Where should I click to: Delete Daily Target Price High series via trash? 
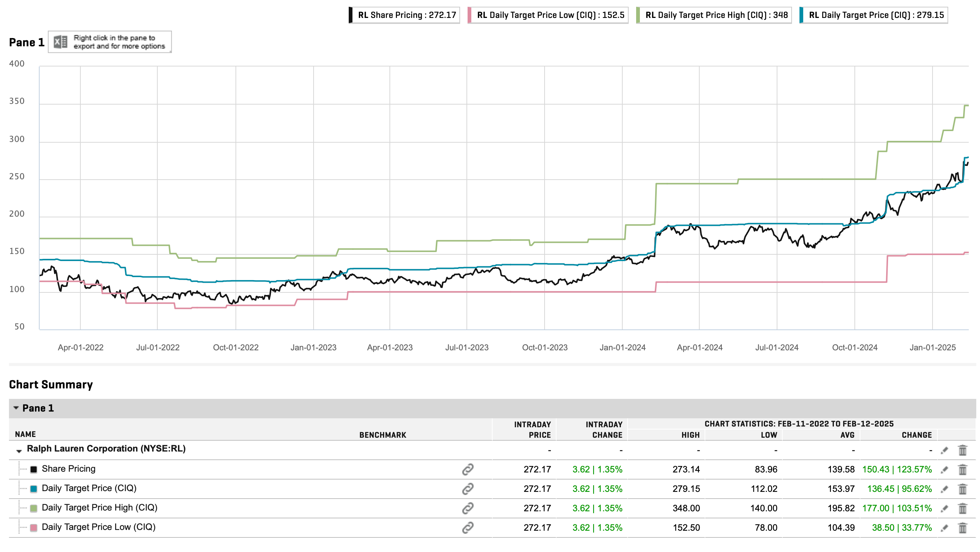pyautogui.click(x=962, y=509)
